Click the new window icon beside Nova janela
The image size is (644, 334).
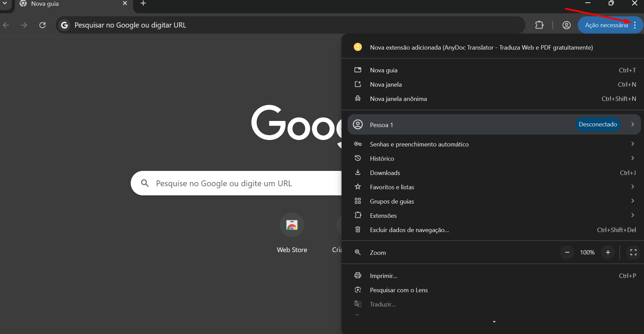358,84
